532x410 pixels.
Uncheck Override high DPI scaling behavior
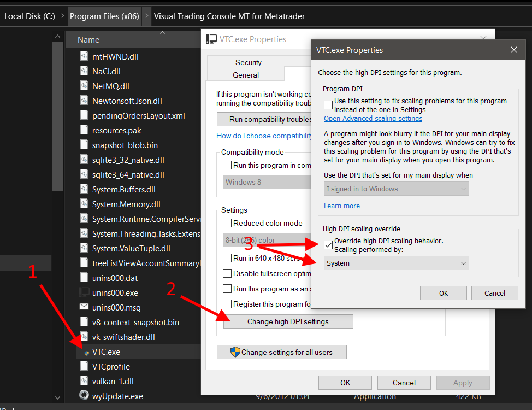(x=328, y=245)
